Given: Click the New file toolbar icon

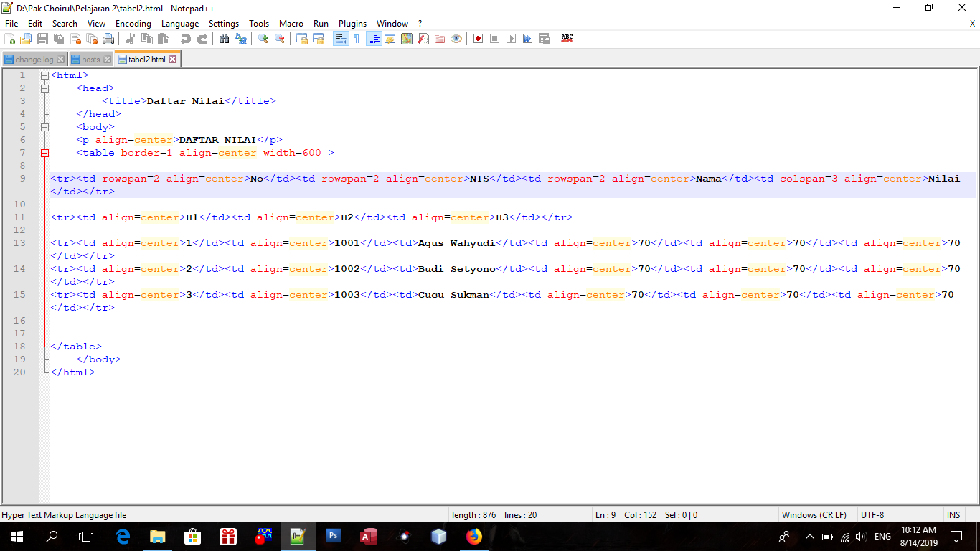Looking at the screenshot, I should tap(10, 39).
